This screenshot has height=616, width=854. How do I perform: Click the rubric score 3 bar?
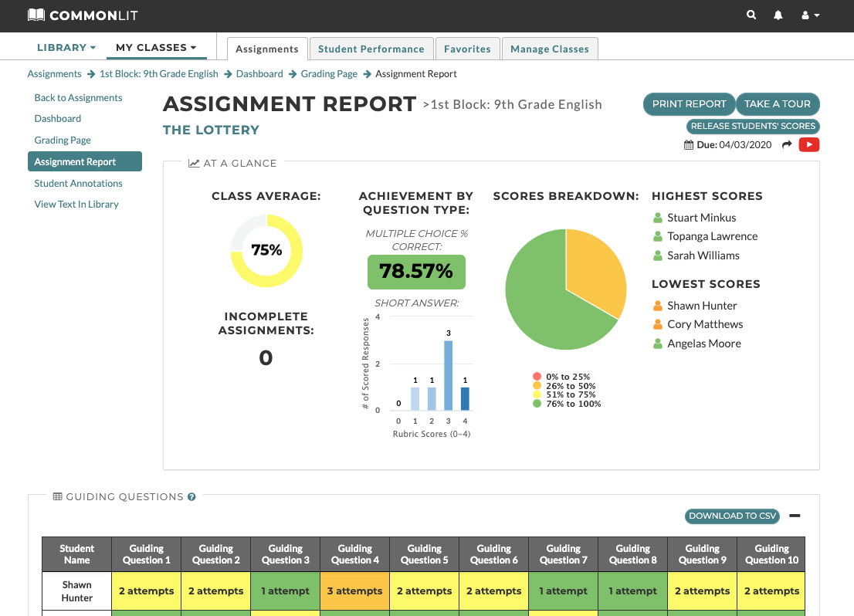(449, 375)
